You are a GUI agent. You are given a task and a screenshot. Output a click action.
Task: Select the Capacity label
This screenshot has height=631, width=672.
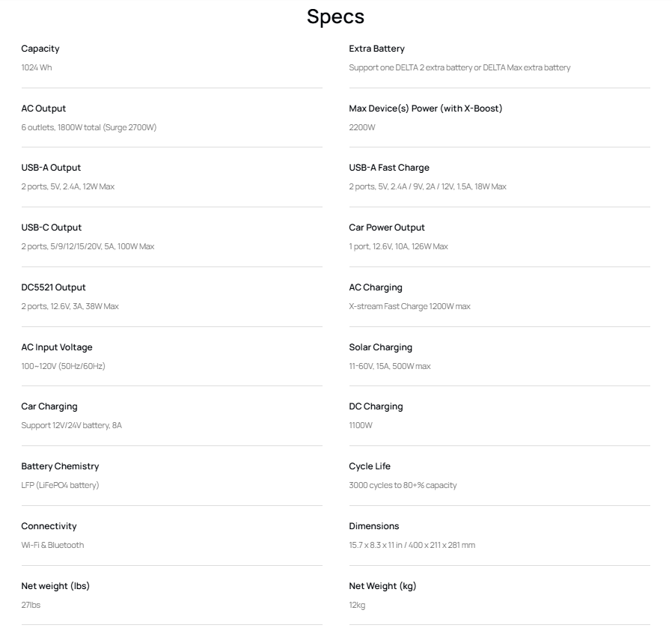(x=40, y=49)
